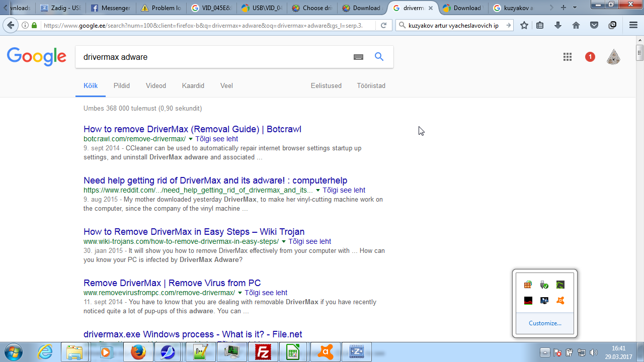
Task: Open a new browser tab
Action: click(x=563, y=8)
